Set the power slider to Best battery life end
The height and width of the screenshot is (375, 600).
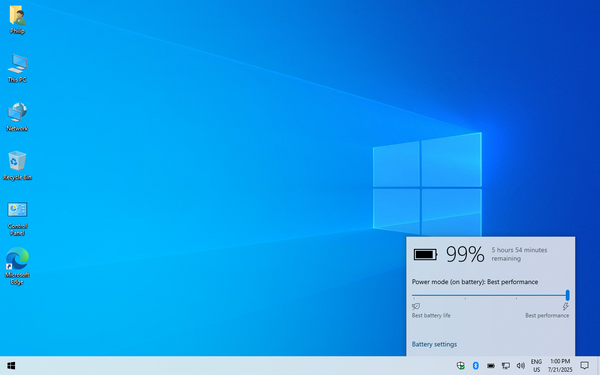click(413, 295)
